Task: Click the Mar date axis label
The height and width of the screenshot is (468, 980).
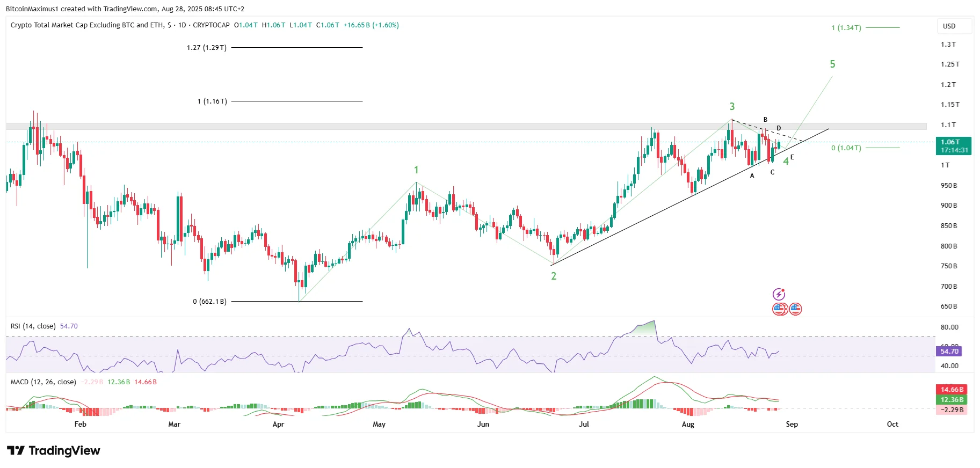Action: click(x=174, y=425)
